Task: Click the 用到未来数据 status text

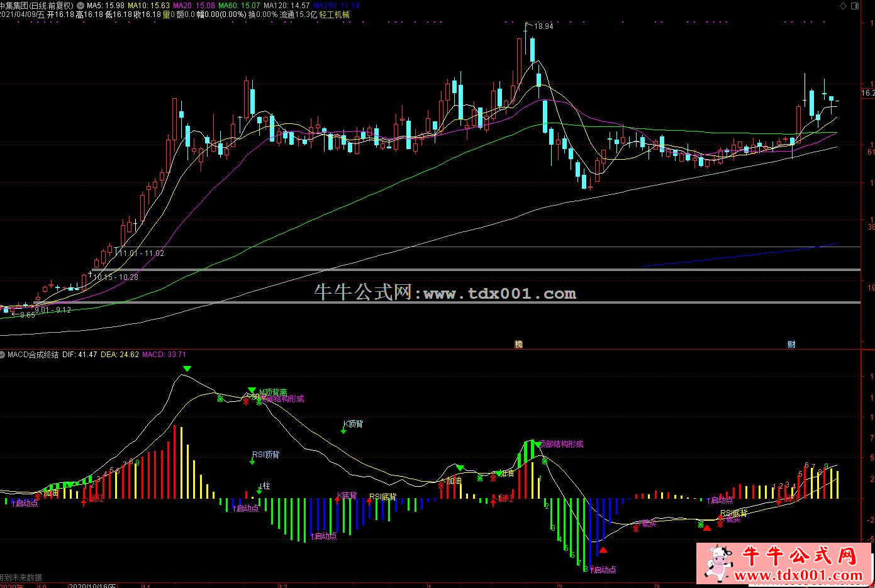Action: click(x=21, y=577)
